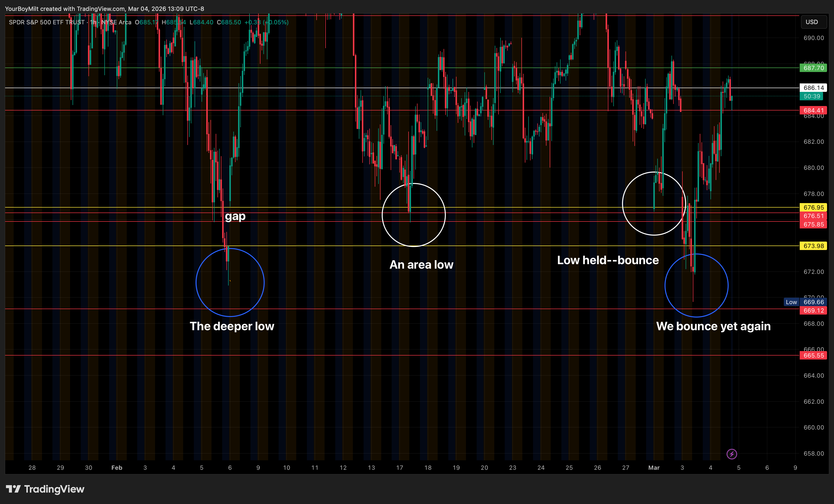Click the SPDR S&P 500 ETF TRUST title
The width and height of the screenshot is (834, 504).
tap(46, 22)
